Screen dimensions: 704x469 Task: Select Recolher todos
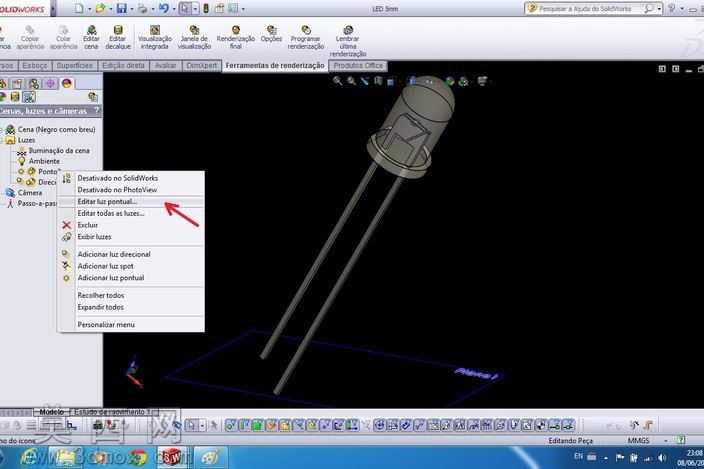[101, 295]
